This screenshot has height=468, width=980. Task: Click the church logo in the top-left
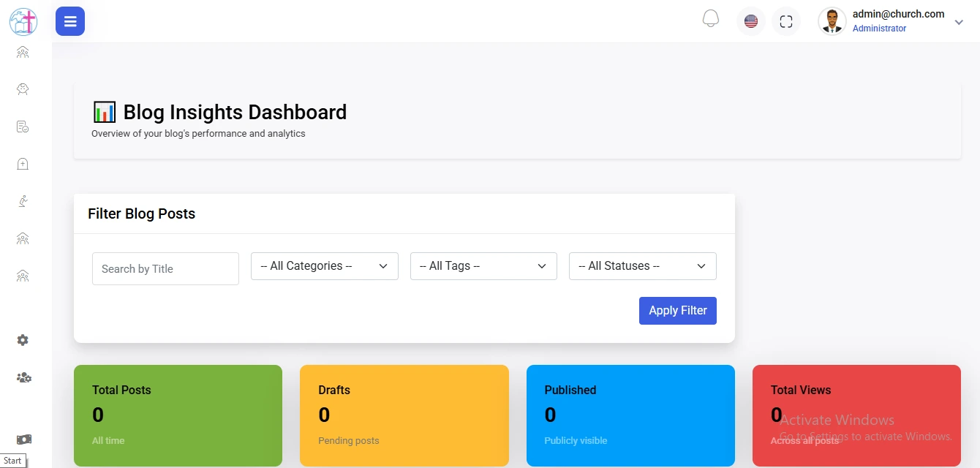click(x=23, y=22)
